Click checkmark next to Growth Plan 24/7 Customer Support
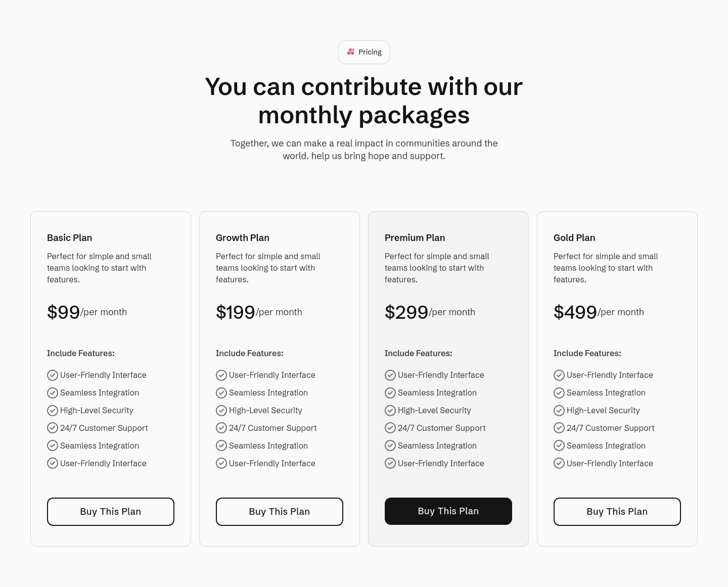This screenshot has width=728, height=587. 221,428
